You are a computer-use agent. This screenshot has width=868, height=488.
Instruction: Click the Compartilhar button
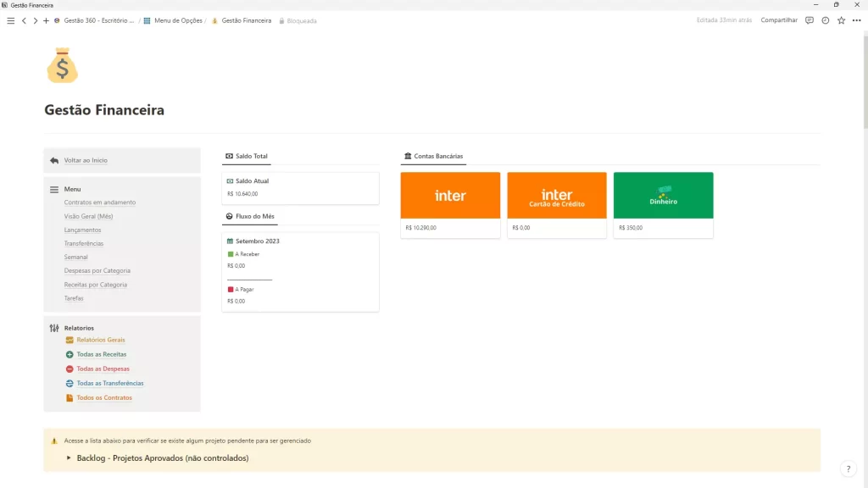pos(779,20)
